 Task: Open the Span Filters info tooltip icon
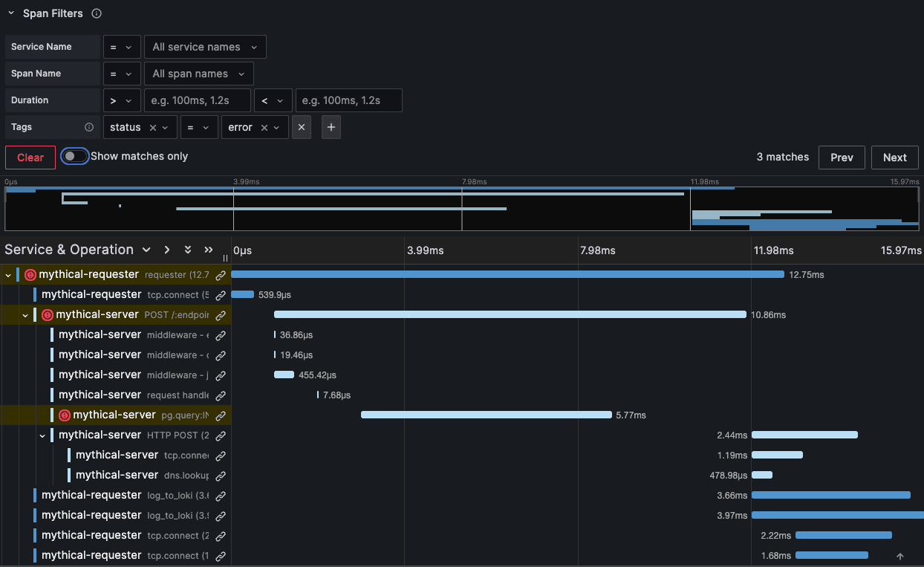(97, 13)
